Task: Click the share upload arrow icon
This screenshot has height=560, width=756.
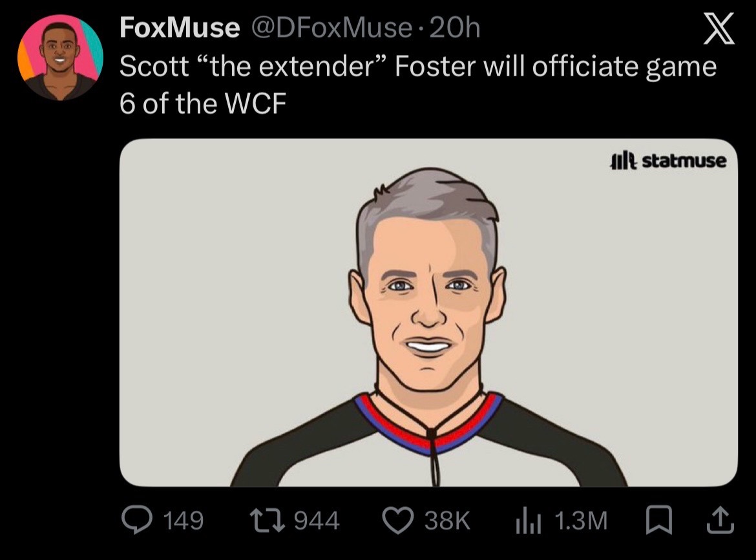Action: (x=720, y=520)
